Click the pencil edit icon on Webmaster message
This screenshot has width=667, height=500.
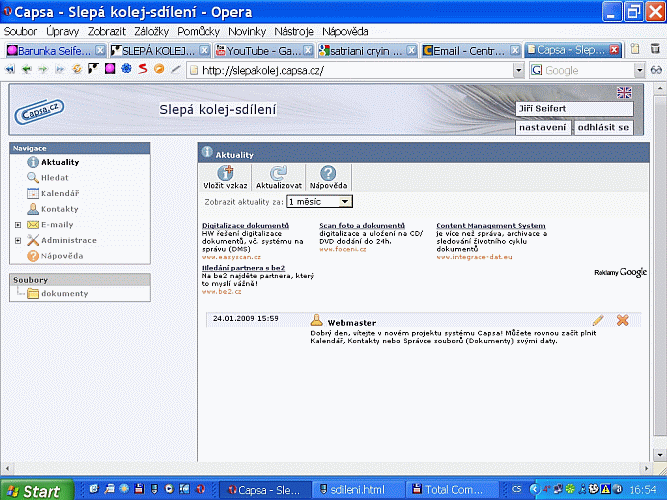tap(598, 320)
